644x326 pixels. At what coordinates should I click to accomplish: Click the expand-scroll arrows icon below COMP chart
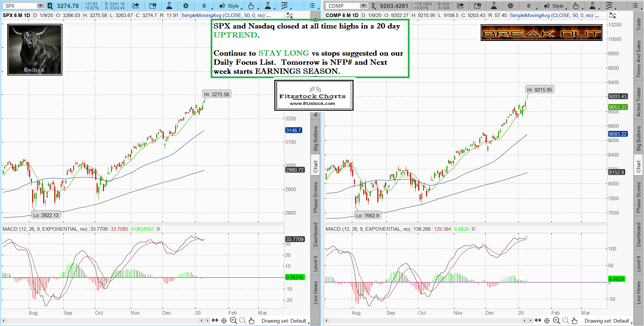[538, 321]
